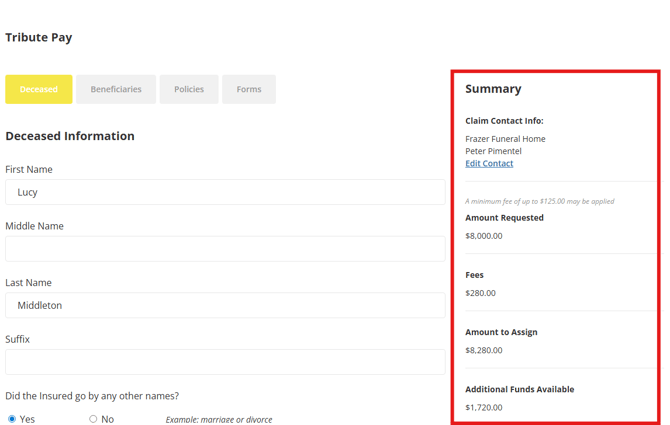The height and width of the screenshot is (425, 670).
Task: Focus the empty Suffix input box
Action: pyautogui.click(x=225, y=362)
